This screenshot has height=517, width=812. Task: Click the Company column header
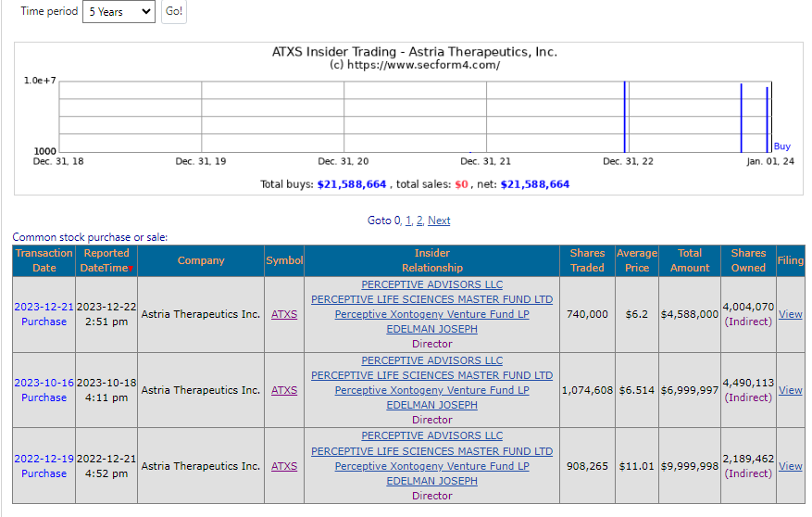201,260
